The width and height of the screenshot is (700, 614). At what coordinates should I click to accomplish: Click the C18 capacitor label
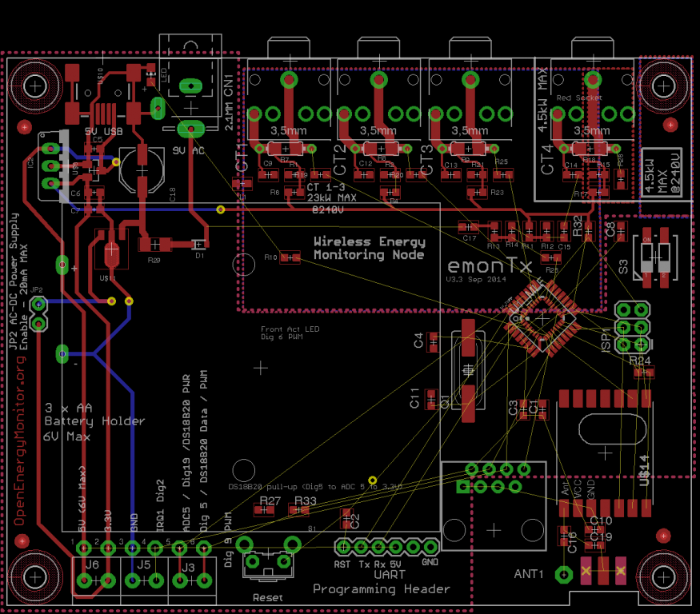click(172, 193)
